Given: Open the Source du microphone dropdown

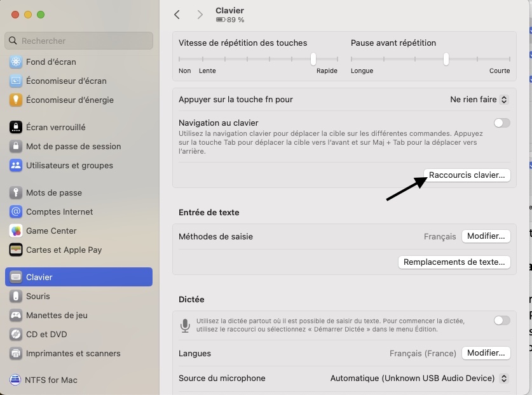Looking at the screenshot, I should (419, 378).
